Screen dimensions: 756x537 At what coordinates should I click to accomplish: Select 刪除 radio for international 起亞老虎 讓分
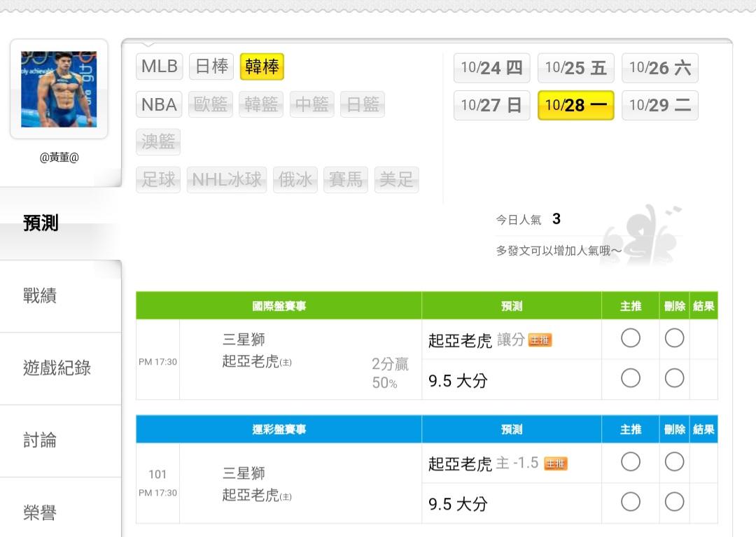point(674,339)
